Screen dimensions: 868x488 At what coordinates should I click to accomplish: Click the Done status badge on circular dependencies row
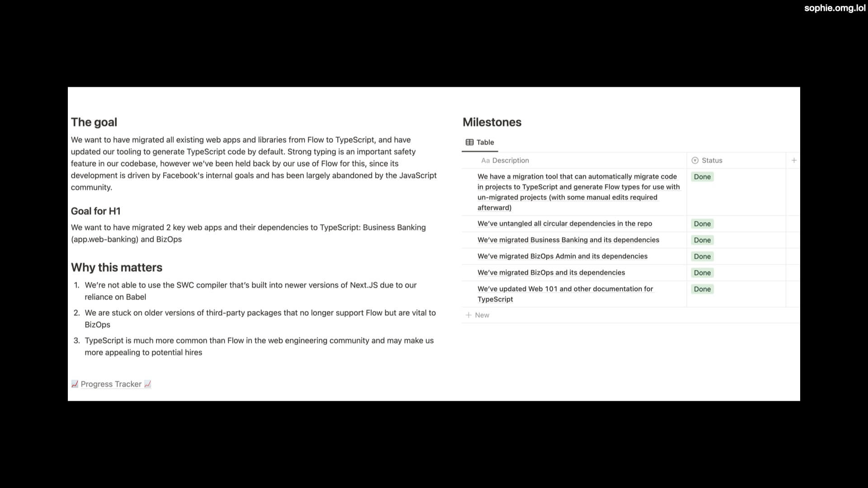click(x=702, y=224)
